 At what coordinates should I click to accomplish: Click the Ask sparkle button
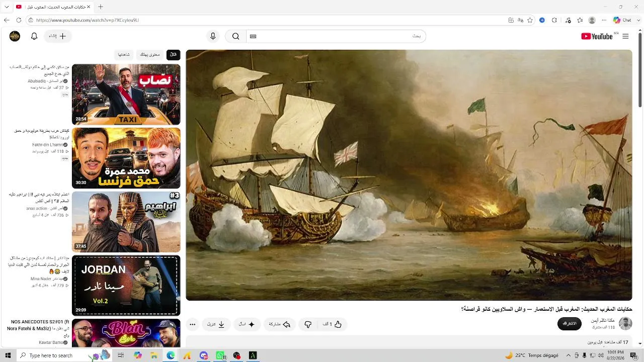click(x=247, y=324)
